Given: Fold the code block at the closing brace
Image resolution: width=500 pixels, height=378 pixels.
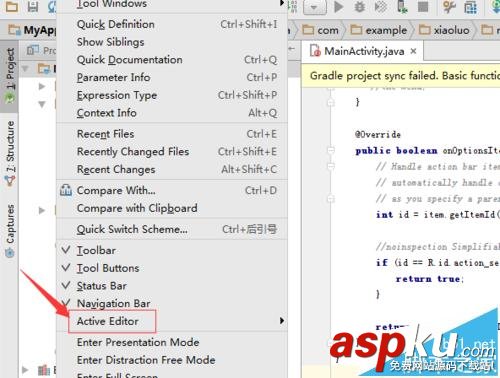Looking at the screenshot, I should pos(331,102).
